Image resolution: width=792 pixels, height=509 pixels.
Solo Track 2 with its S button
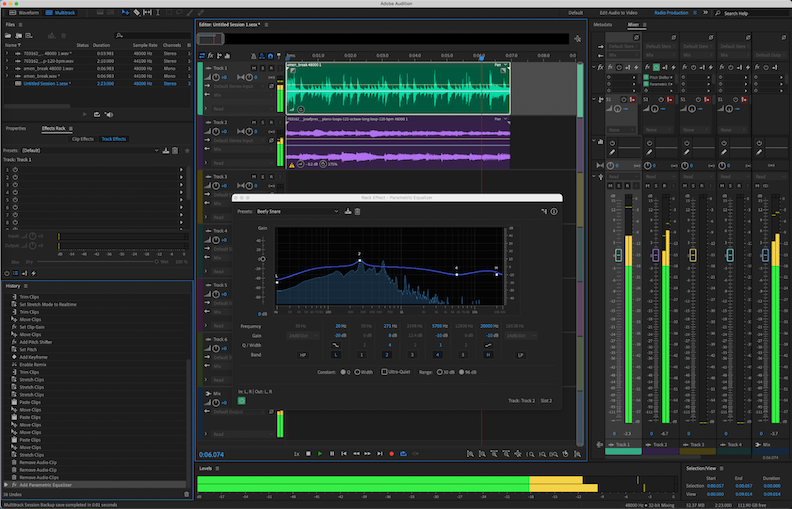coord(261,123)
